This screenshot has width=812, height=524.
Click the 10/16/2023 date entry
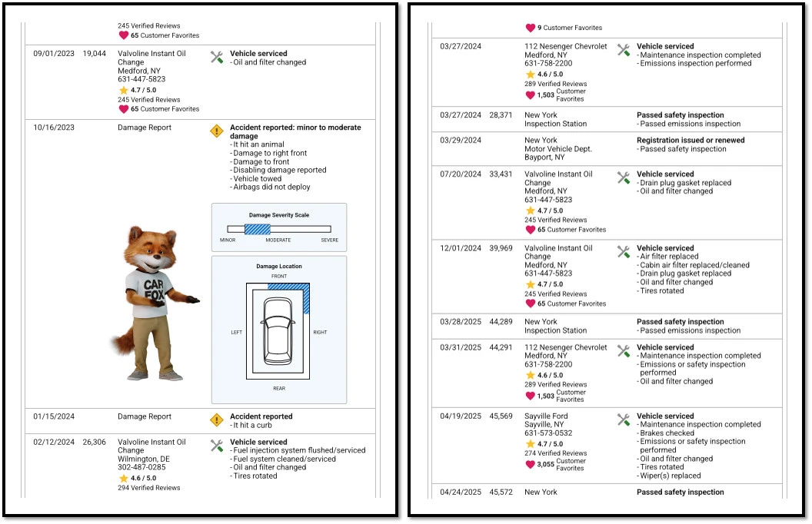[x=54, y=128]
